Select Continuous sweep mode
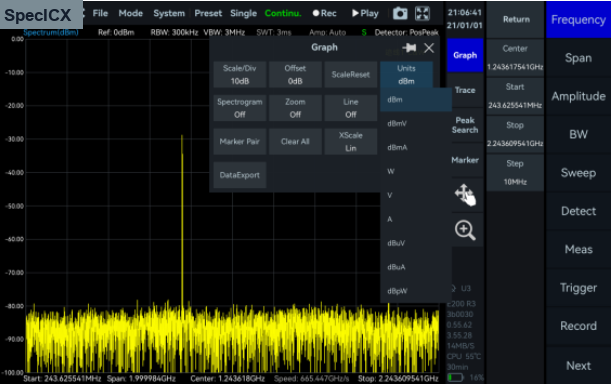Viewport: 612px width, 384px height. coord(283,13)
